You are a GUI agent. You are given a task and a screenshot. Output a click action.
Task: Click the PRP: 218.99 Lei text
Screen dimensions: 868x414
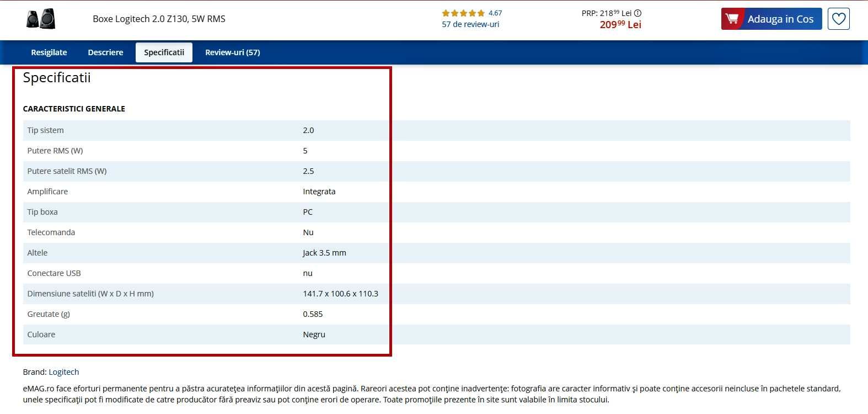607,13
